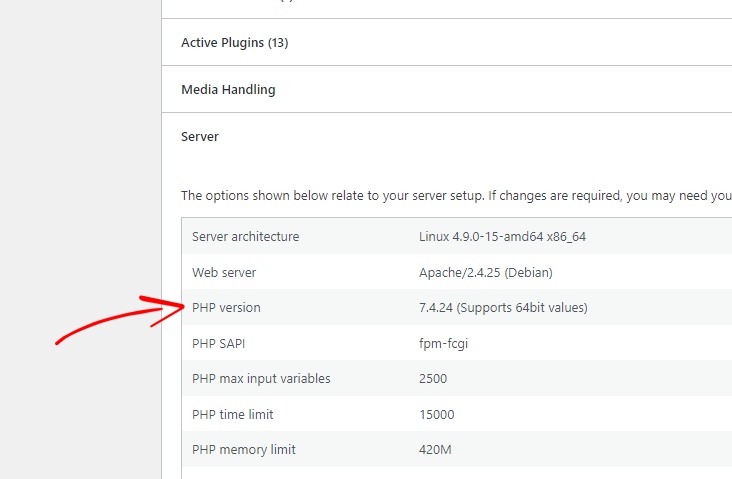Viewport: 732px width, 479px height.
Task: Click the 2500 max input variables value
Action: [433, 379]
